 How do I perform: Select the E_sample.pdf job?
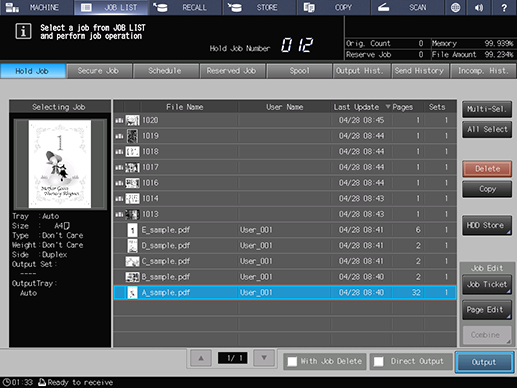[285, 230]
